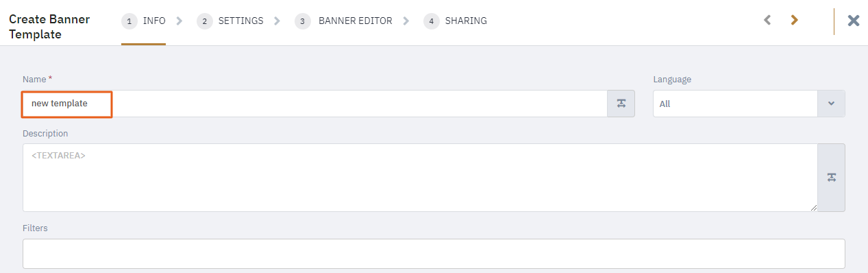Open the Language combo box showing All

[x=749, y=104]
